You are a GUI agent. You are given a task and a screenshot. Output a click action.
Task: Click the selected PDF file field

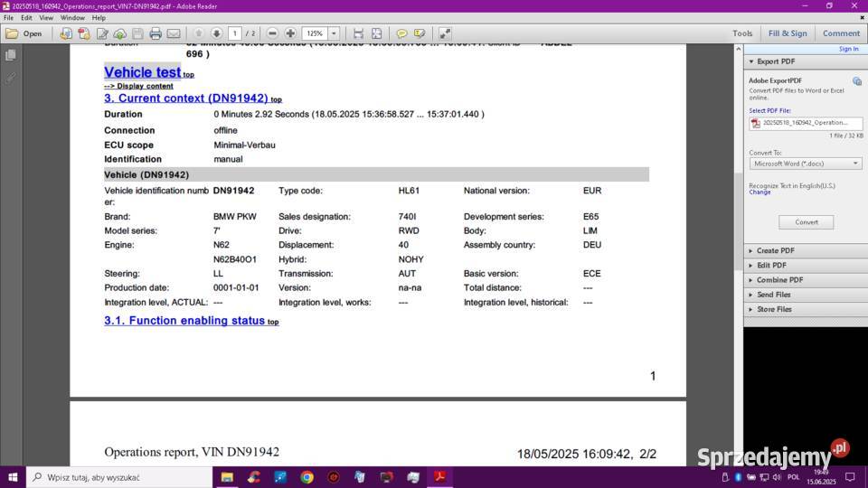coord(806,123)
